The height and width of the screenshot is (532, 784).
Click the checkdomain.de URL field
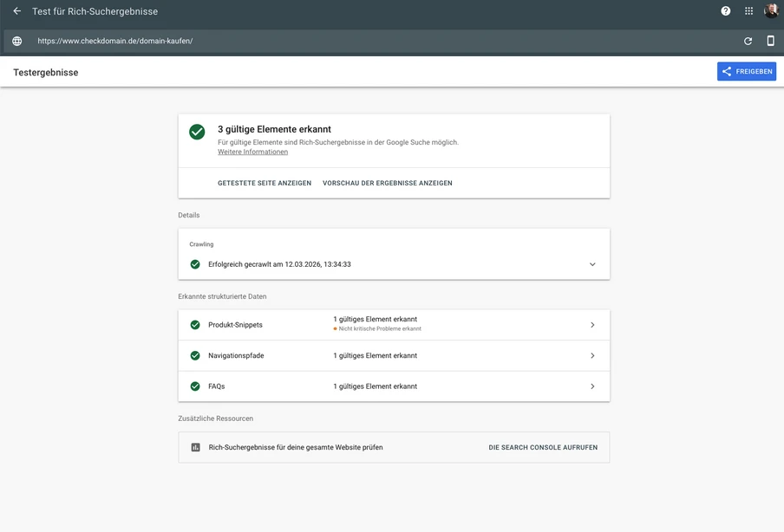(x=115, y=40)
